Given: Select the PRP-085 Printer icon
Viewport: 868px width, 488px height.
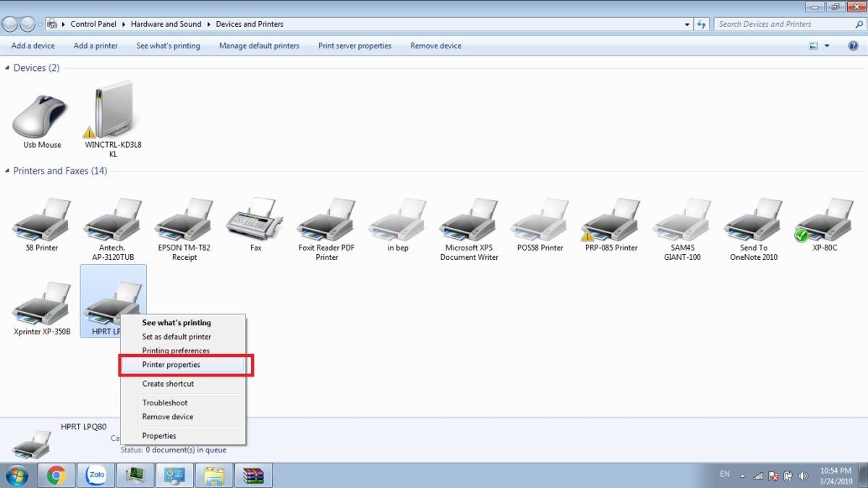Looking at the screenshot, I should point(610,219).
